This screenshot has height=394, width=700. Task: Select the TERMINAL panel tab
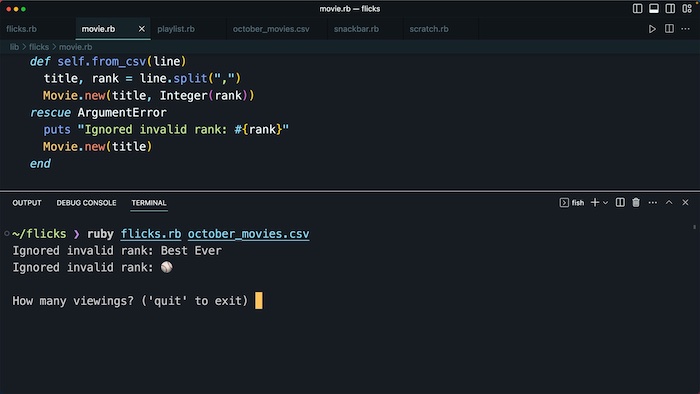tap(149, 203)
